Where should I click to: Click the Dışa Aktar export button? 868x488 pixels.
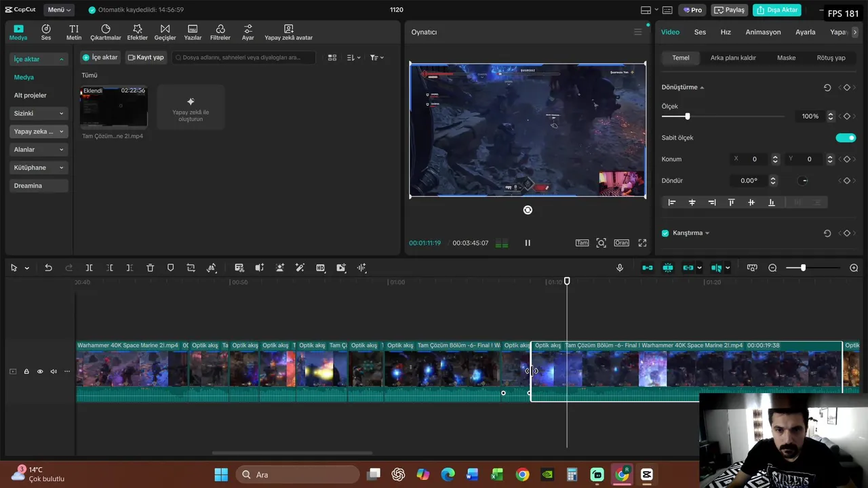pos(777,10)
